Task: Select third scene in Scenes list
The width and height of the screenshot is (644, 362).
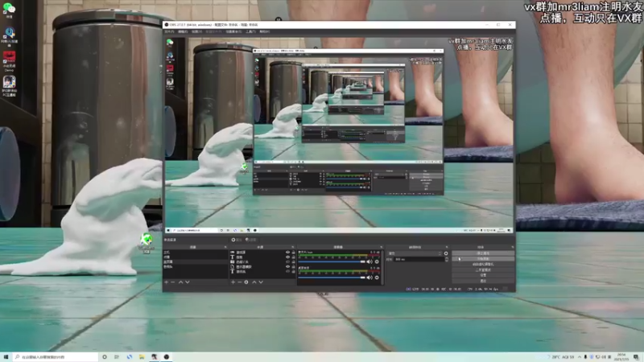Action: 195,262
